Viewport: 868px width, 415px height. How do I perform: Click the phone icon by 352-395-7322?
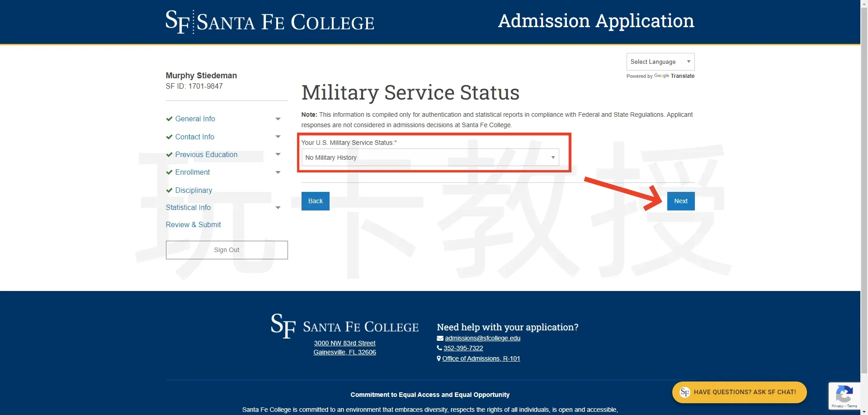[439, 348]
